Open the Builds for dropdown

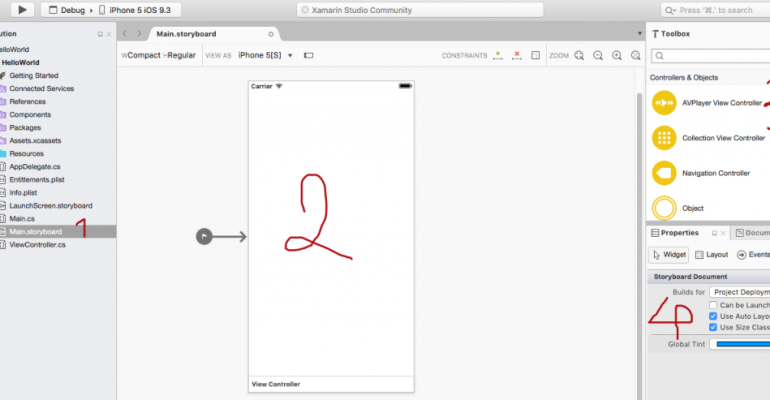tap(740, 292)
